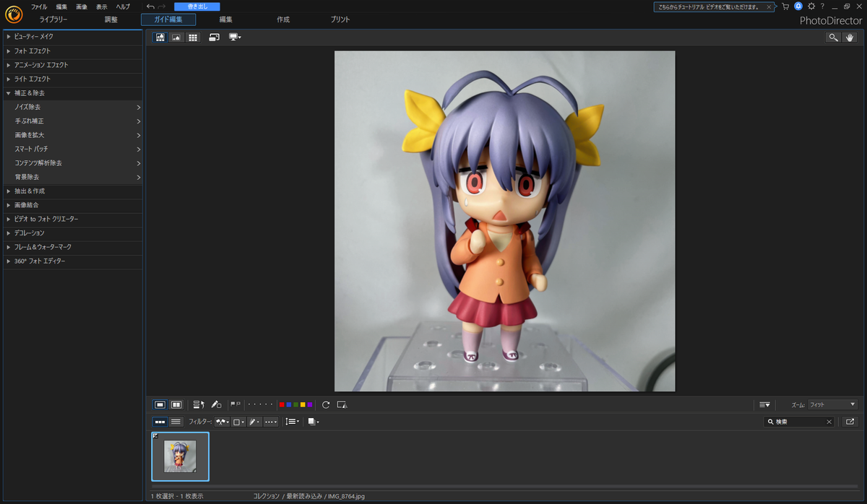867x504 pixels.
Task: Set the star rating dots
Action: (261, 405)
